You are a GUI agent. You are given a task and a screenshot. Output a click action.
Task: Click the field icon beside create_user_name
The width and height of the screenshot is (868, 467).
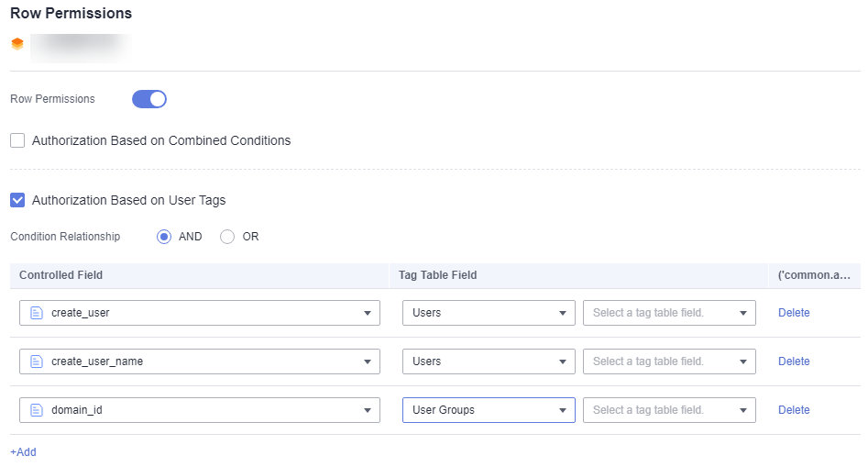click(x=37, y=361)
